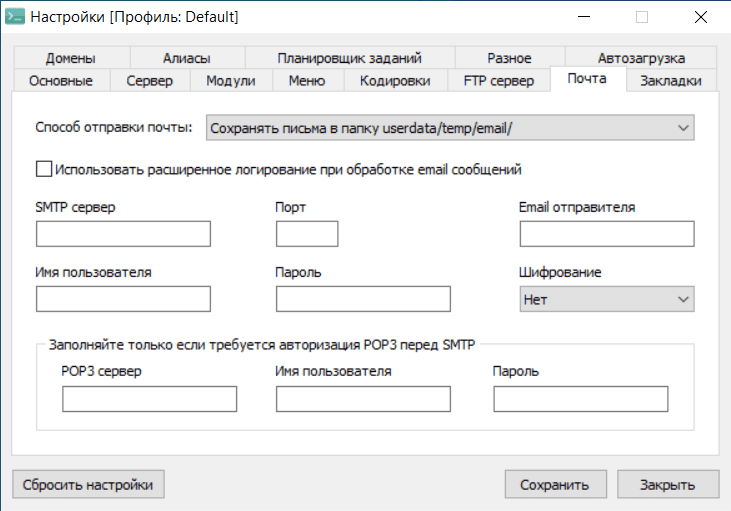Switch to the Домены tab

(70, 58)
